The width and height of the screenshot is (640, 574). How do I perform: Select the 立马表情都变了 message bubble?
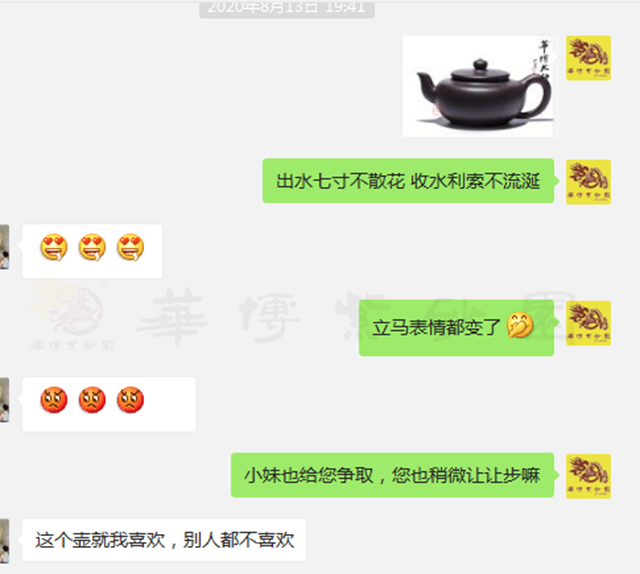pos(456,328)
